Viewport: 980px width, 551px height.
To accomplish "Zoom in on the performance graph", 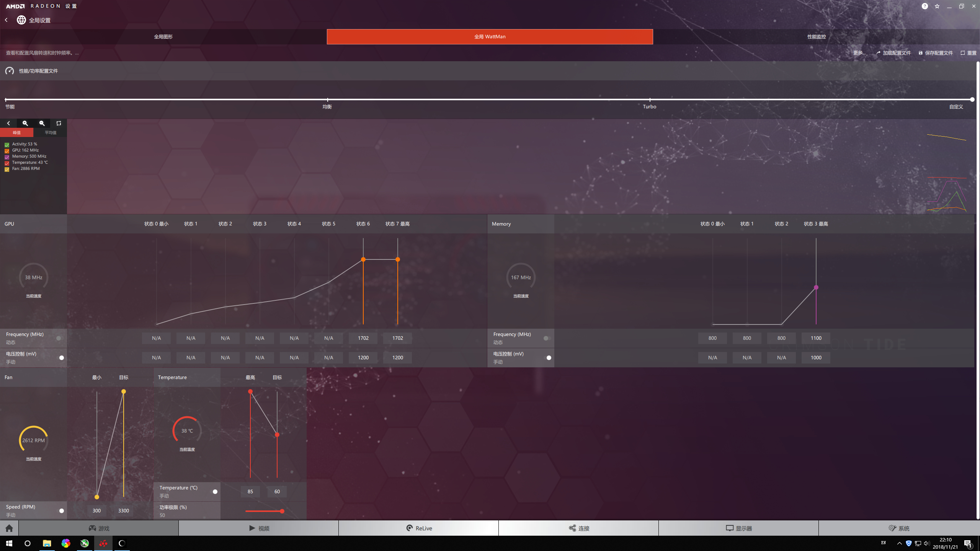I will (25, 123).
